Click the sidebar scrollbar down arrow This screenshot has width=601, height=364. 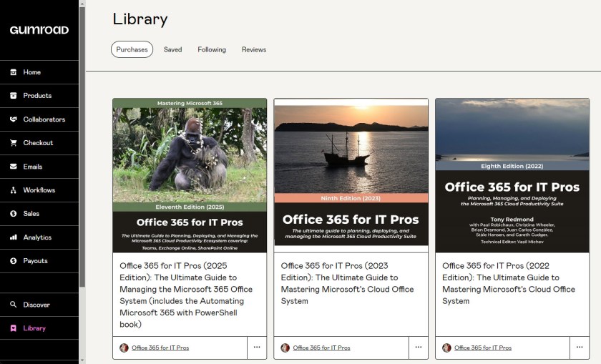tap(82, 361)
